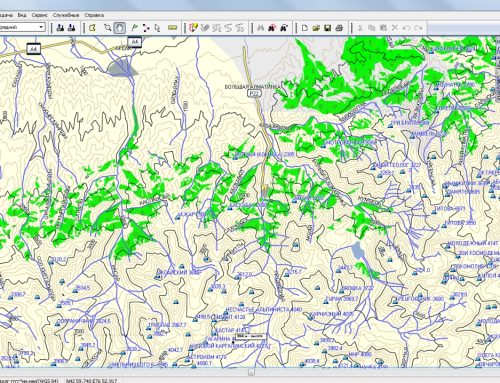500x383 pixels.
Task: Click the Send to Device icon
Action: (x=60, y=28)
